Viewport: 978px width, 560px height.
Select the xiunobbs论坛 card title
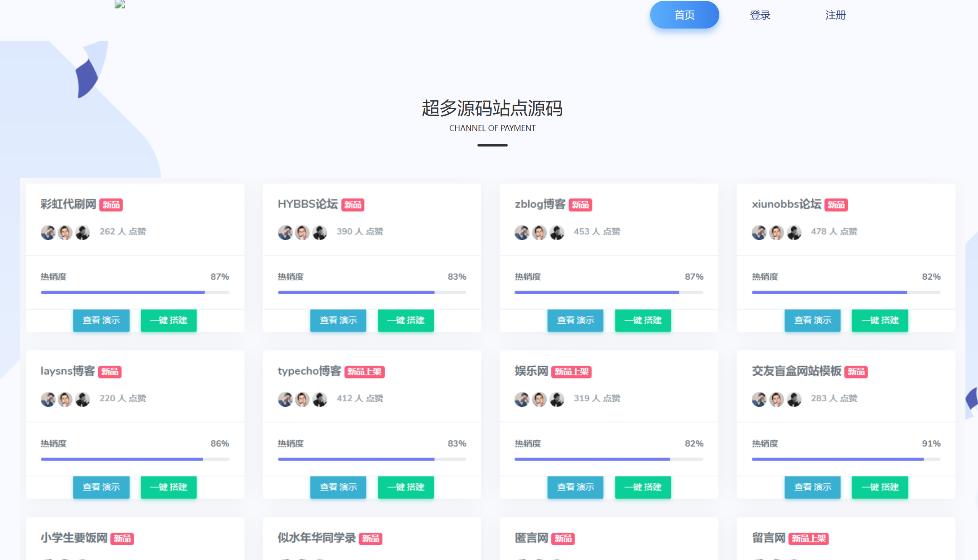787,204
